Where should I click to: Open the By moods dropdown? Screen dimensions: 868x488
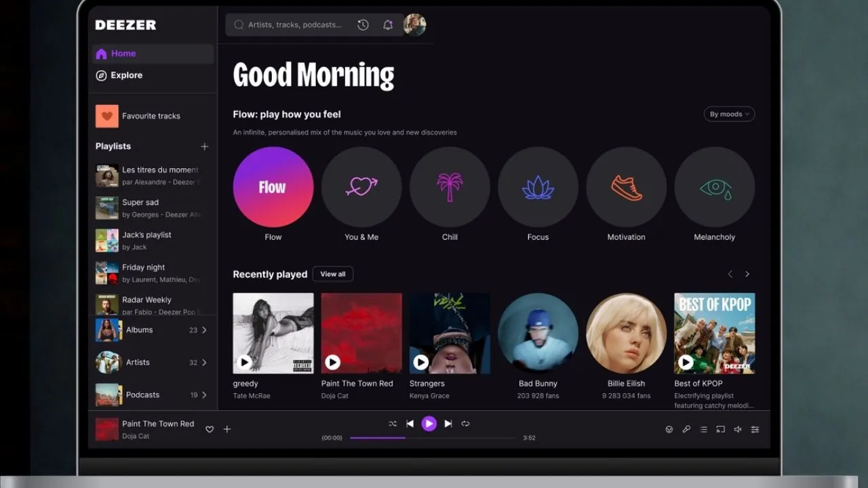click(x=729, y=115)
